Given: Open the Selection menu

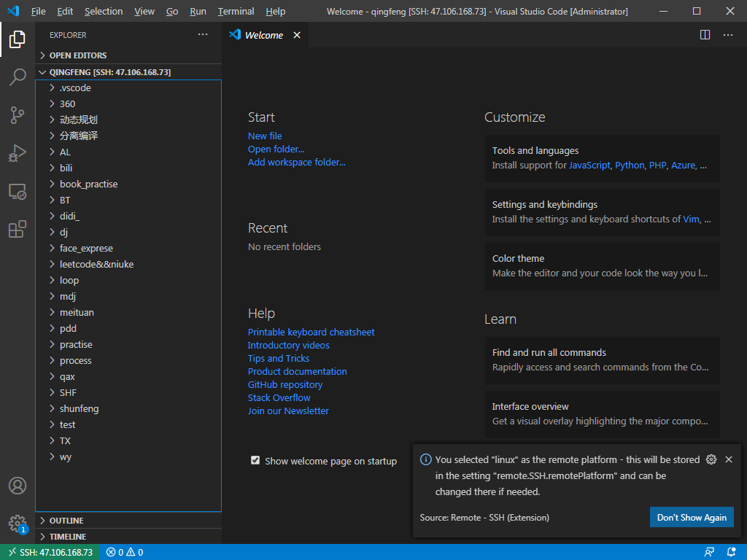Looking at the screenshot, I should [104, 12].
